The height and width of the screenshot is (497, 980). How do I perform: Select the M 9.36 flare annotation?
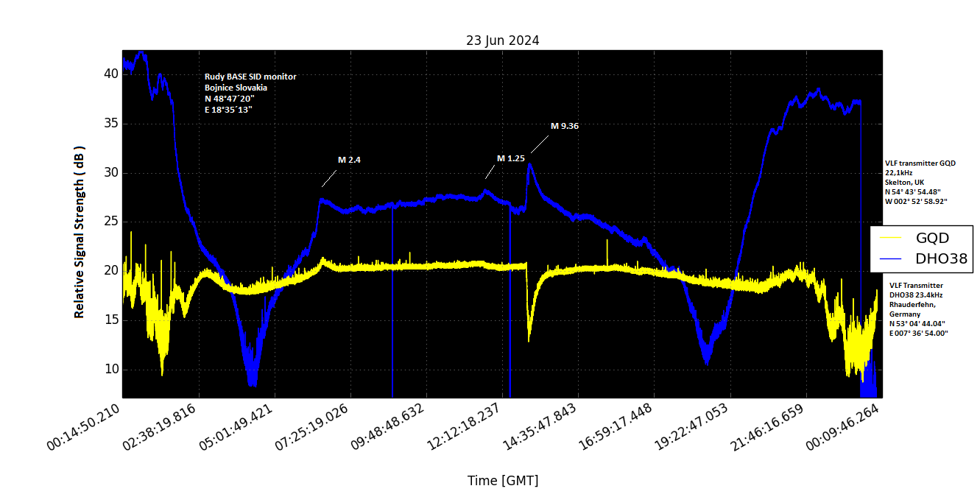[565, 126]
